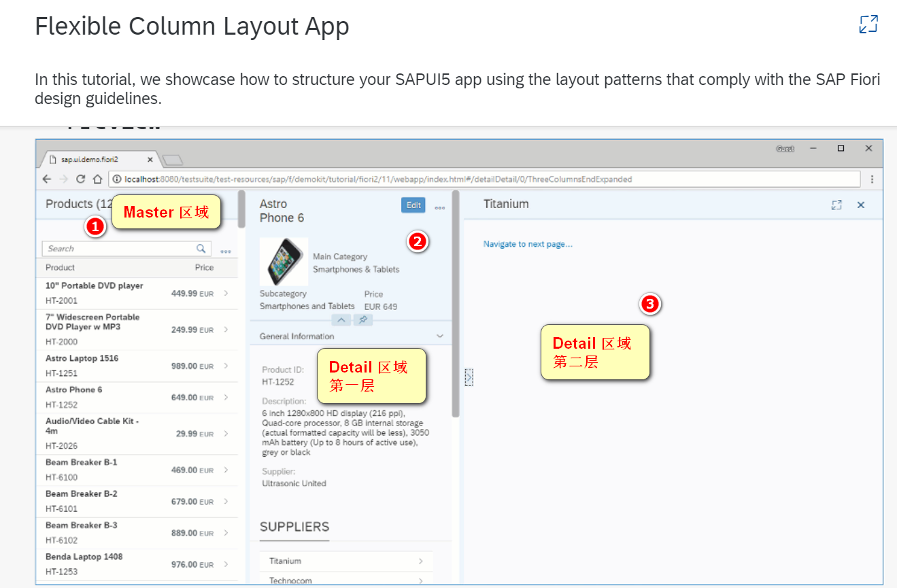
Task: Click the browser back arrow
Action: pyautogui.click(x=46, y=179)
